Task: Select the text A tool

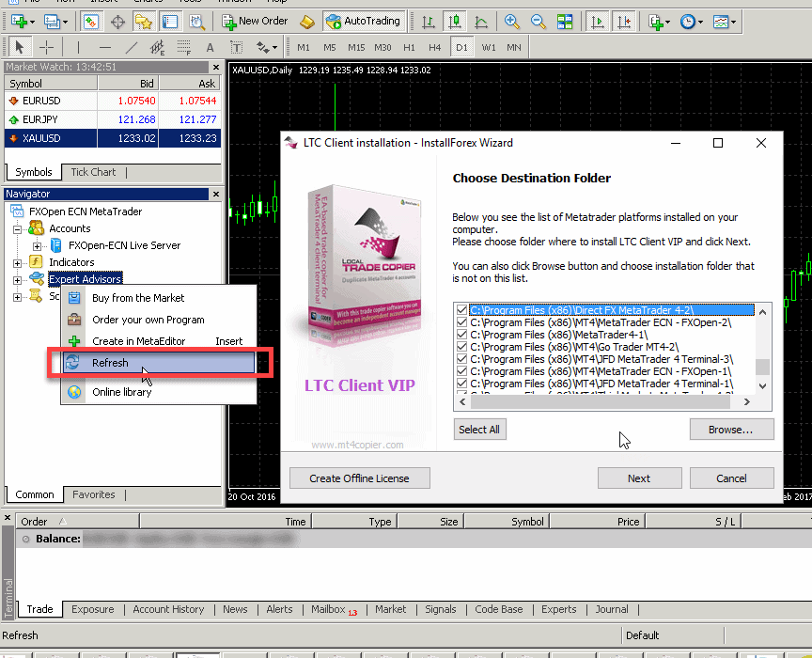Action: pyautogui.click(x=210, y=48)
